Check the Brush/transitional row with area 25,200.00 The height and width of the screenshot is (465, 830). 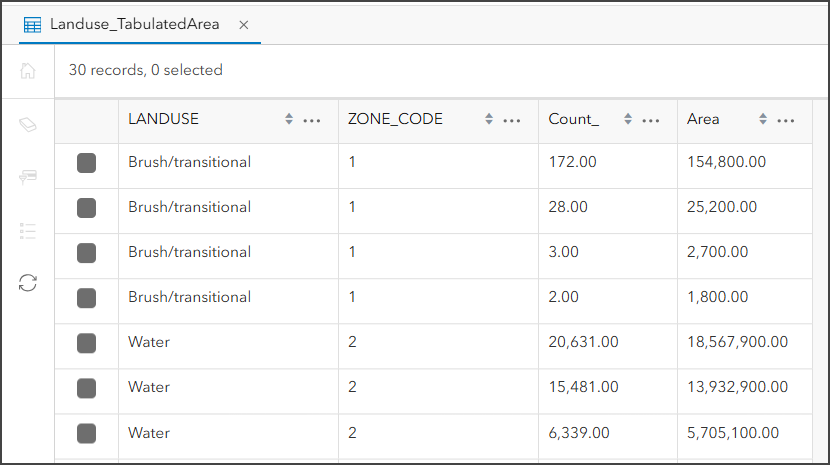pos(87,207)
